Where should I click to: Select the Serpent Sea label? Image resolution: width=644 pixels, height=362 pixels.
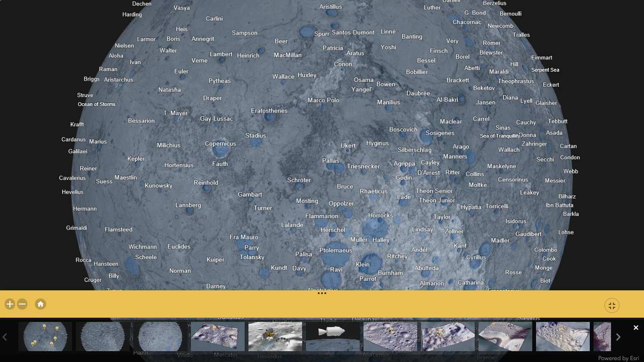(545, 70)
